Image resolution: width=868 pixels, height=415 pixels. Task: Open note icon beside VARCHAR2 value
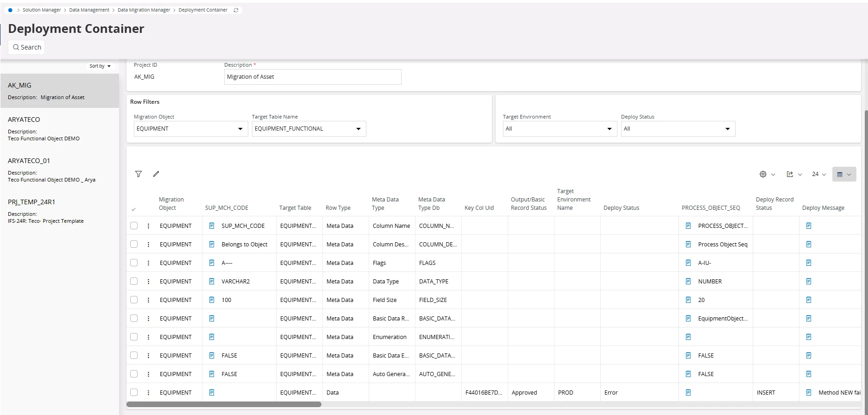(212, 281)
